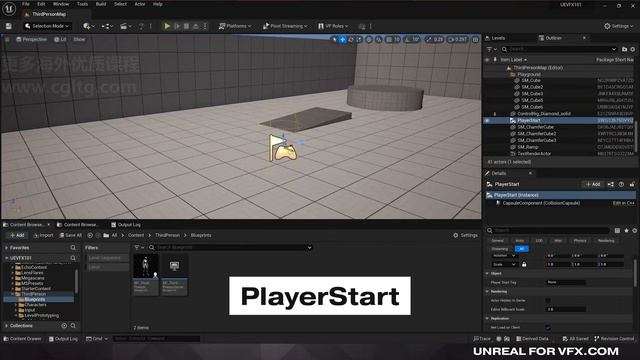This screenshot has width=640, height=360.
Task: Toggle the Details favorites star icon
Action: tap(626, 231)
